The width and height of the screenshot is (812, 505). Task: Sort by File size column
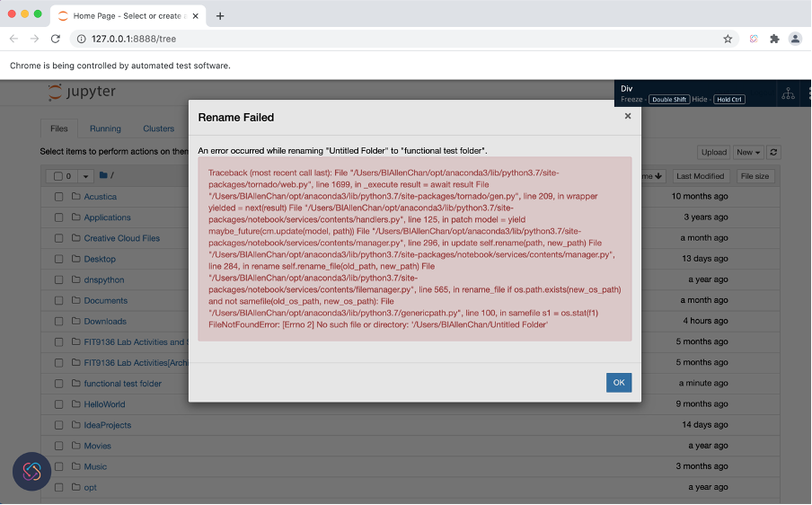pyautogui.click(x=755, y=176)
